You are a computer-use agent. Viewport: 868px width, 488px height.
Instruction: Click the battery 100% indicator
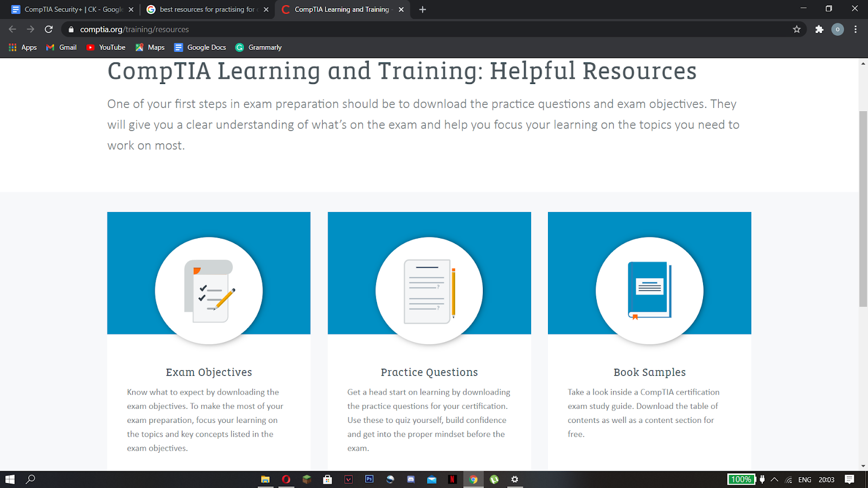[x=741, y=479]
